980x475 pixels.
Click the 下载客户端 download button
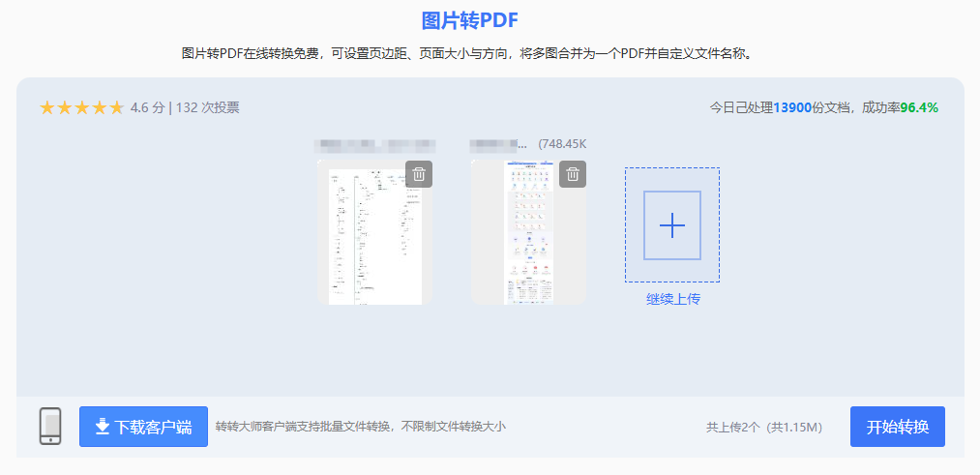(x=143, y=427)
